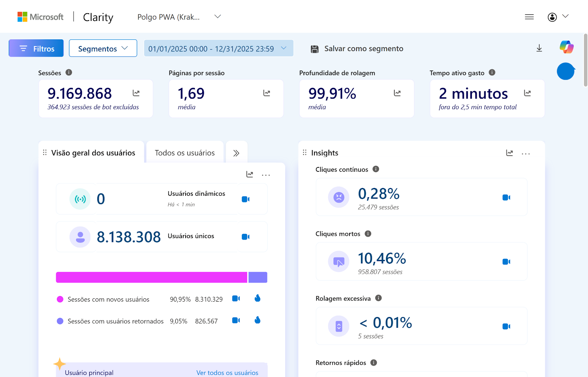Expand the Segmentos dropdown
The height and width of the screenshot is (377, 588).
tap(103, 49)
